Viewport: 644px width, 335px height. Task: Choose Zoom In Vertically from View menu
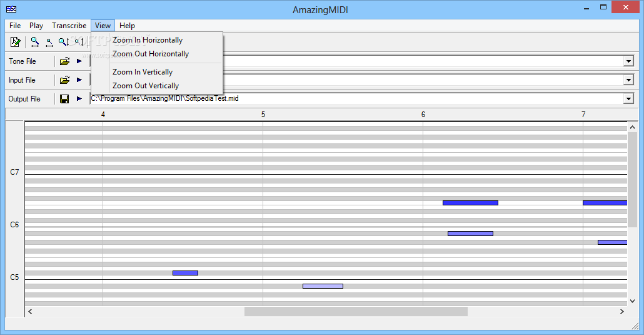157,72
